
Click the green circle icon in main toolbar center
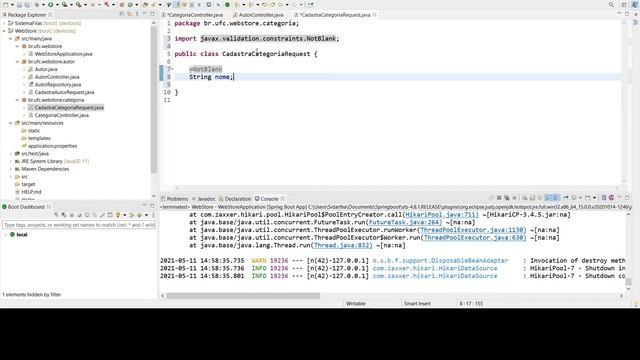click(x=227, y=4)
